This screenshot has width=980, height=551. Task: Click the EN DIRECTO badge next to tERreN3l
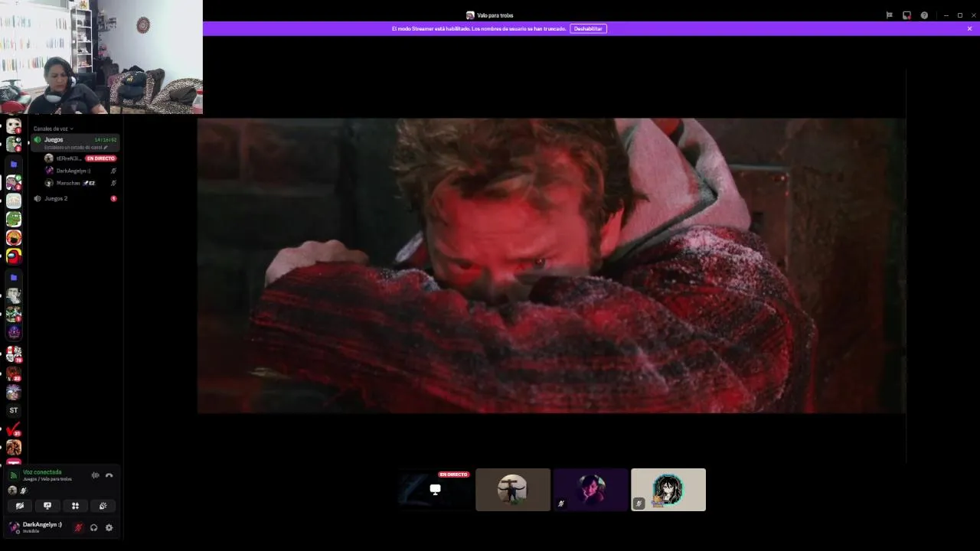tap(100, 158)
